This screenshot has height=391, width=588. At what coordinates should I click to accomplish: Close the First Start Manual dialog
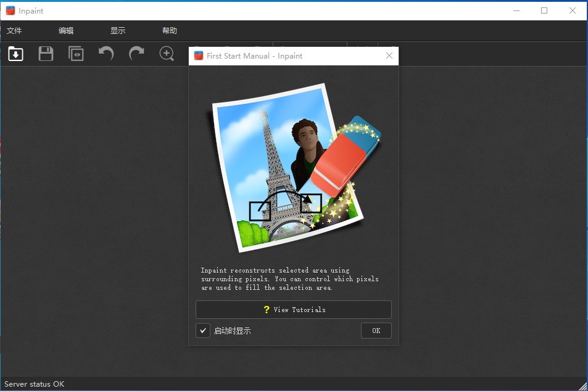(x=389, y=56)
